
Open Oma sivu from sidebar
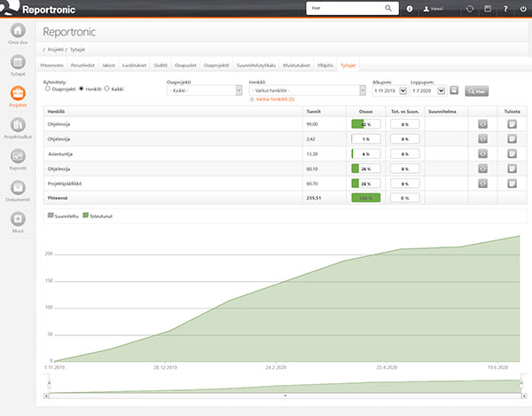click(17, 34)
